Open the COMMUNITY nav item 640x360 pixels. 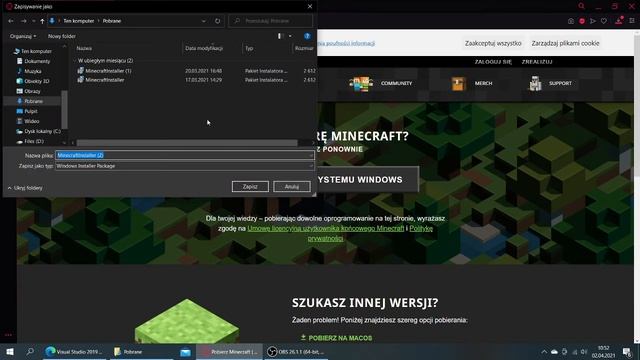(380, 83)
